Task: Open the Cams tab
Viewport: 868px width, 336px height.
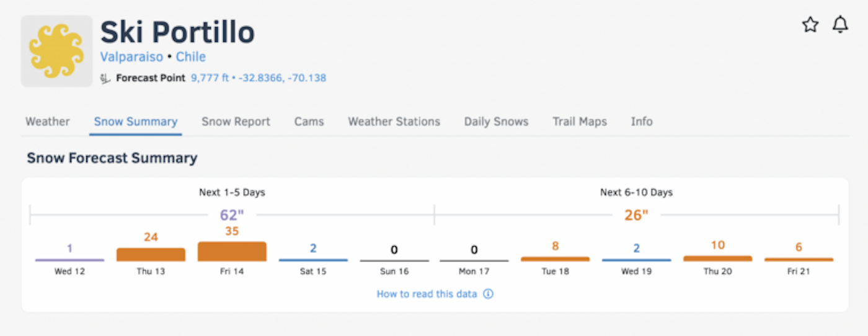Action: [309, 122]
